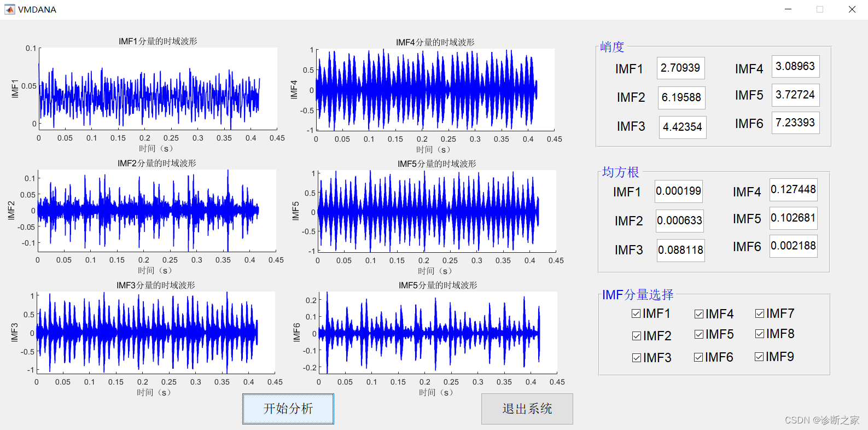868x430 pixels.
Task: Click the title IMF2分量的时域波形
Action: 157,163
